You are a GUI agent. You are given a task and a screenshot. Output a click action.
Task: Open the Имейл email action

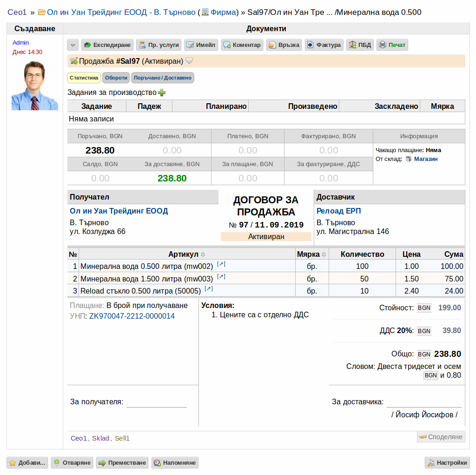(201, 45)
